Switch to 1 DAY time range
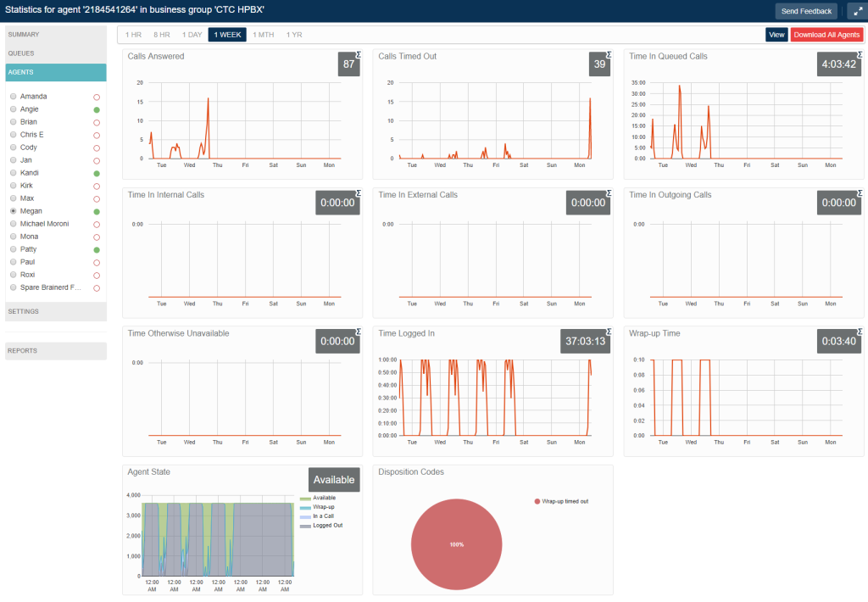 click(x=192, y=35)
